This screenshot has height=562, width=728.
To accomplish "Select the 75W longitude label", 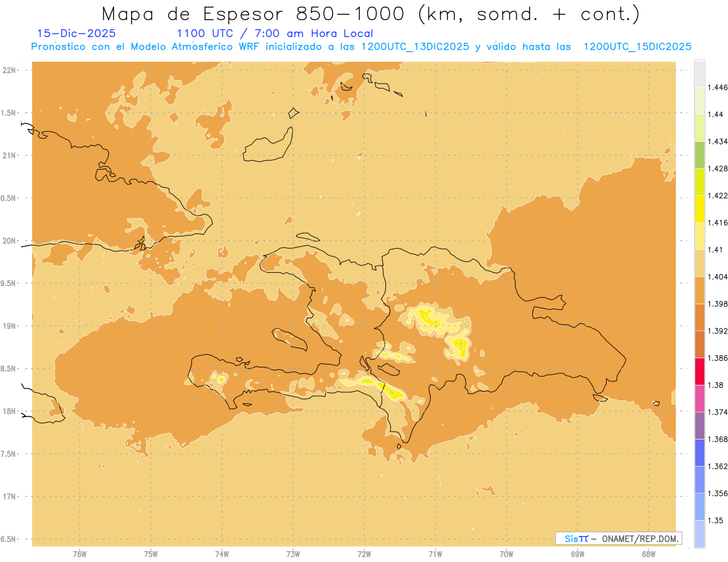I will coord(150,554).
